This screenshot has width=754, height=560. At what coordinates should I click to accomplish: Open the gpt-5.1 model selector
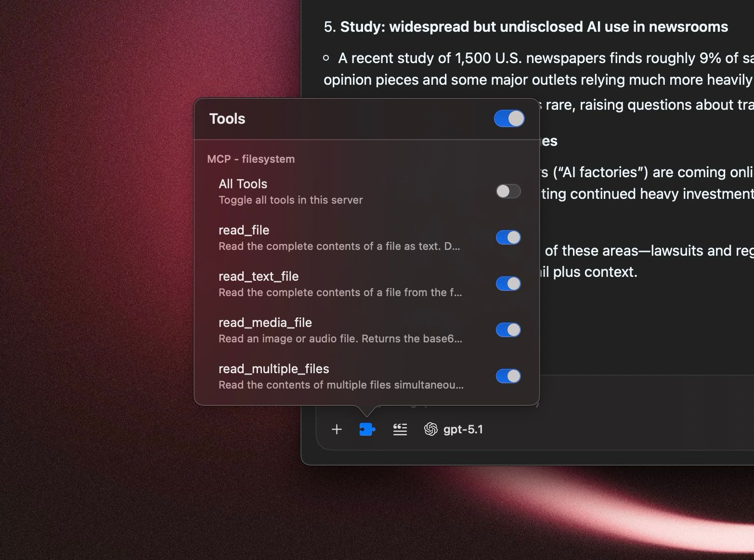coord(463,429)
